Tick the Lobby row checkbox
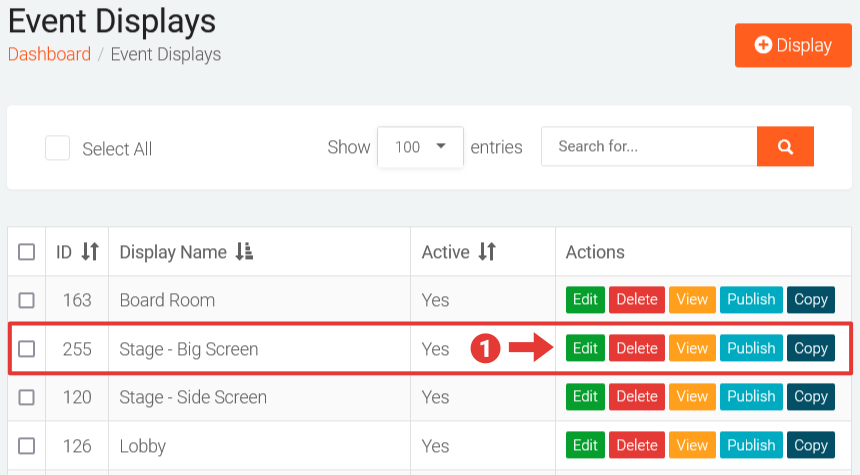The image size is (860, 475). point(27,446)
